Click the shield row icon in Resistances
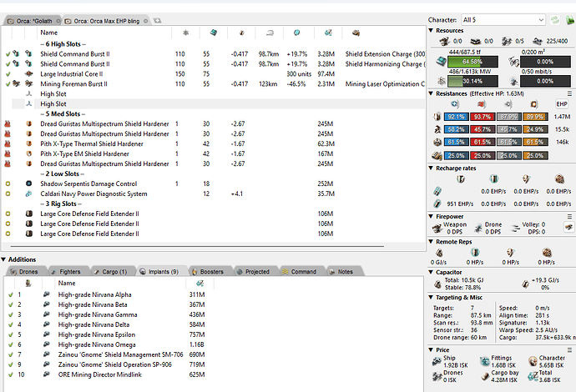 pyautogui.click(x=437, y=117)
